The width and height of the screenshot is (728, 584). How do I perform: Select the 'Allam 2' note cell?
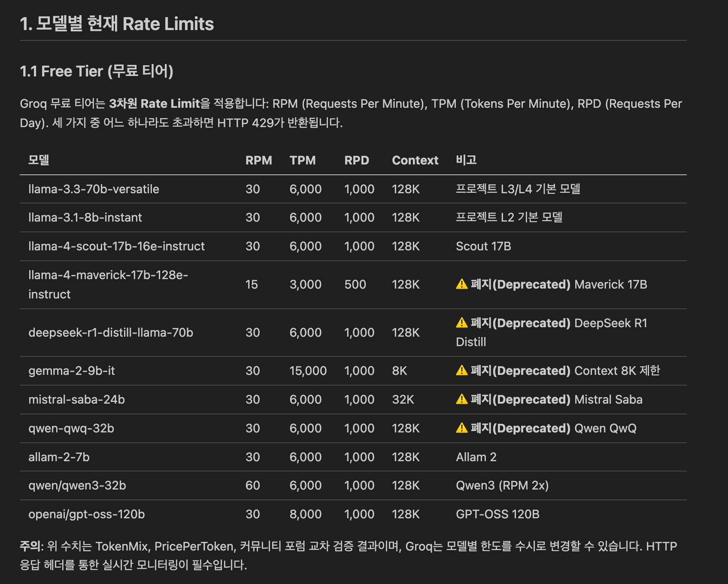(476, 457)
